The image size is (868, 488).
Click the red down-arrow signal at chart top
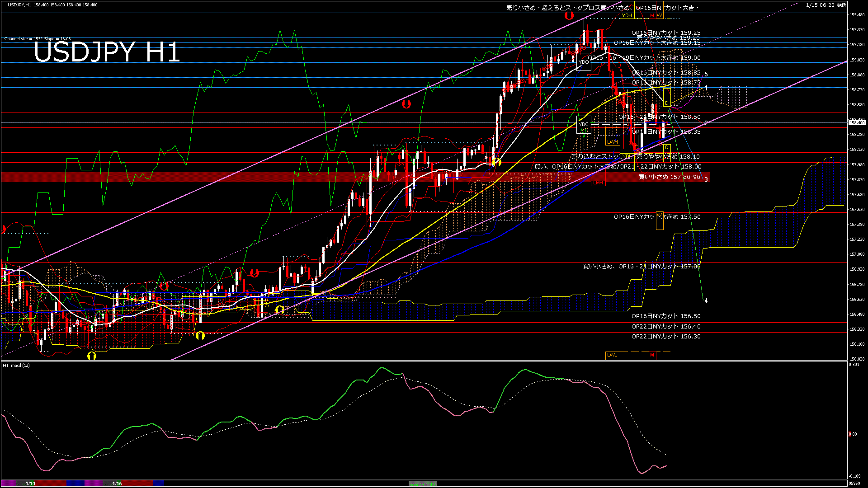569,16
